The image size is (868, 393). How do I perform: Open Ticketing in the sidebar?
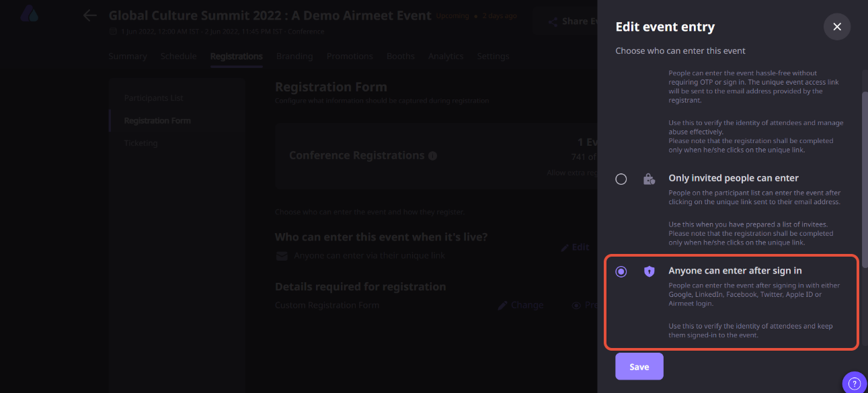(141, 143)
